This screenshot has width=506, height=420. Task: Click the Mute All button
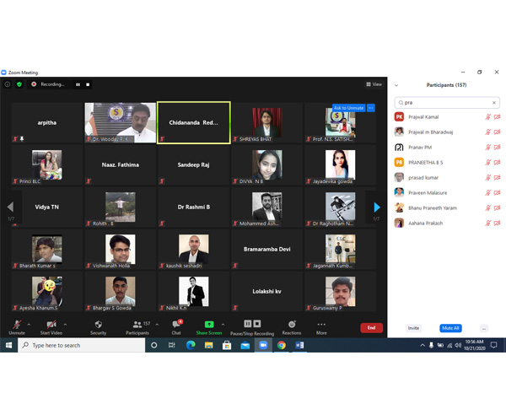[450, 328]
